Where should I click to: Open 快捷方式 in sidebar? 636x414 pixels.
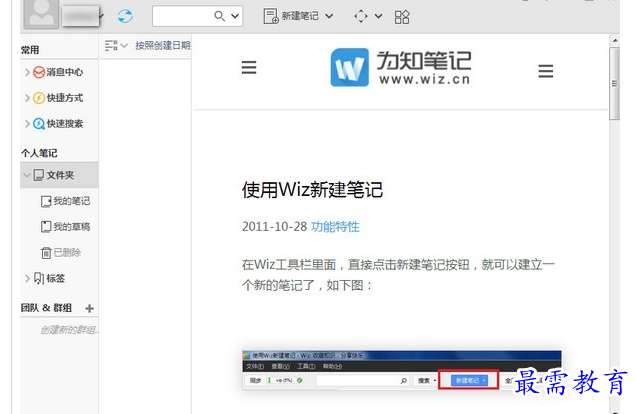64,98
